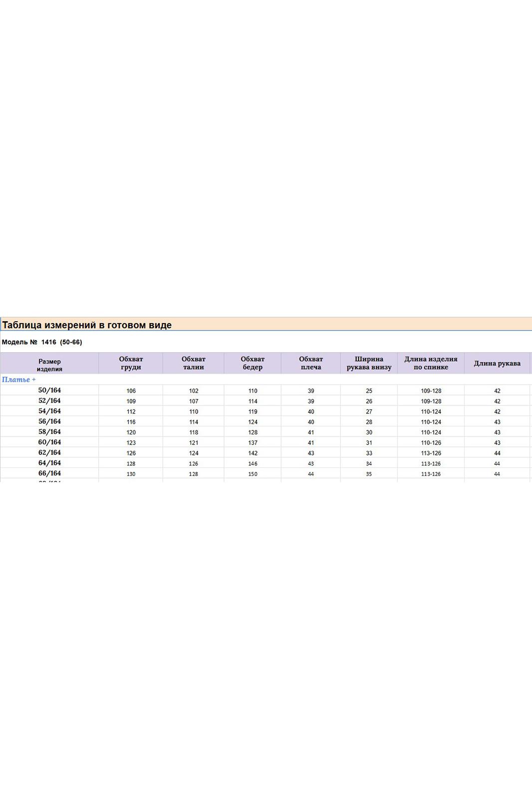Select hip value 137 in the 60/164 row
Image resolution: width=532 pixels, height=799 pixels.
pyautogui.click(x=253, y=443)
